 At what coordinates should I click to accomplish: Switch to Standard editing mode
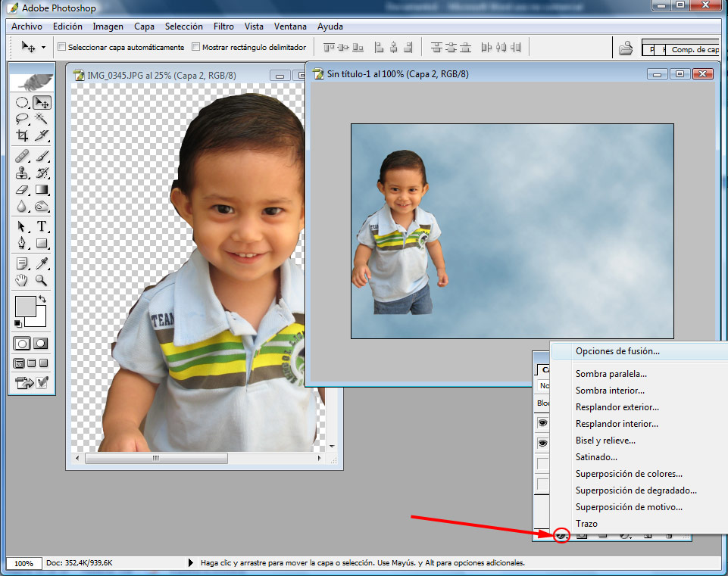coord(22,344)
